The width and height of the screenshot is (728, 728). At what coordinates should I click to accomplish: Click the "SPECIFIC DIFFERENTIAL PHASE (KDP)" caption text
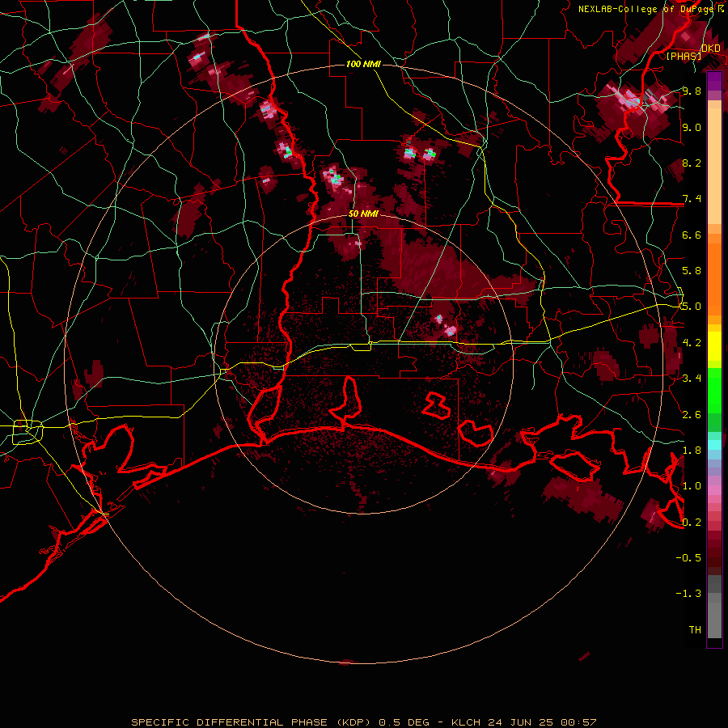253,722
